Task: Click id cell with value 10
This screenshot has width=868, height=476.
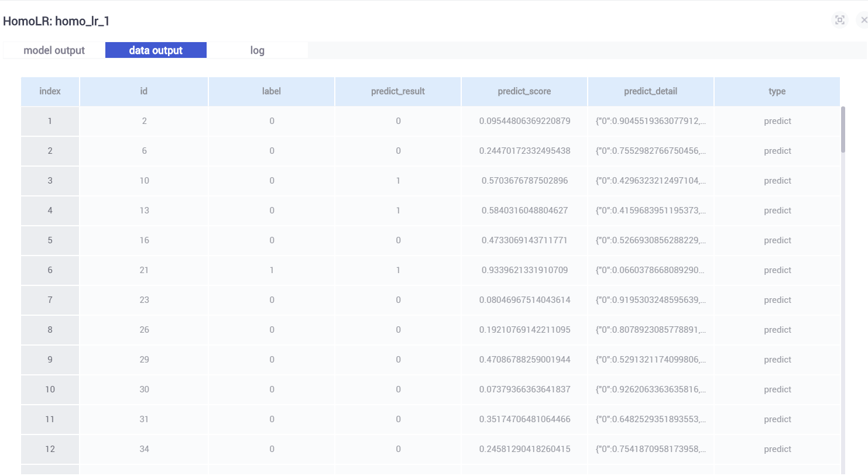Action: [144, 181]
